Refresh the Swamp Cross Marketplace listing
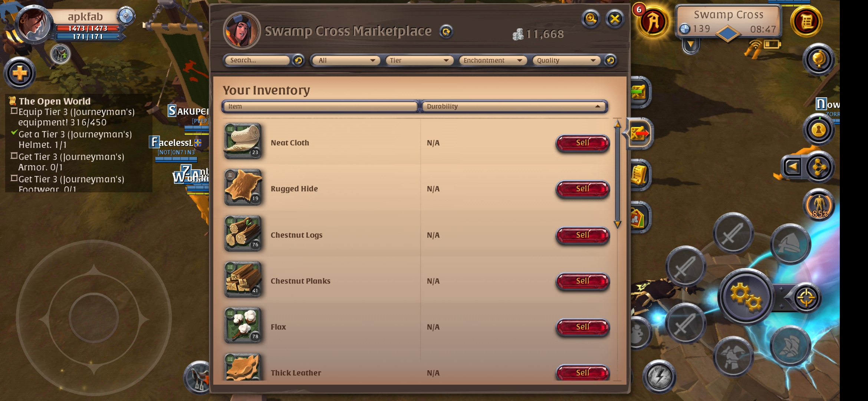The width and height of the screenshot is (868, 401). click(x=446, y=32)
